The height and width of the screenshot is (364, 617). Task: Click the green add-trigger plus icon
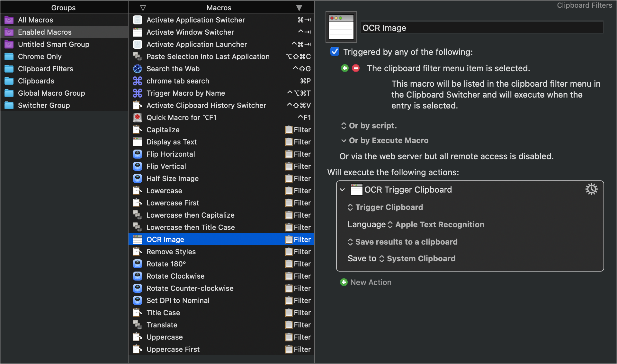(x=345, y=68)
